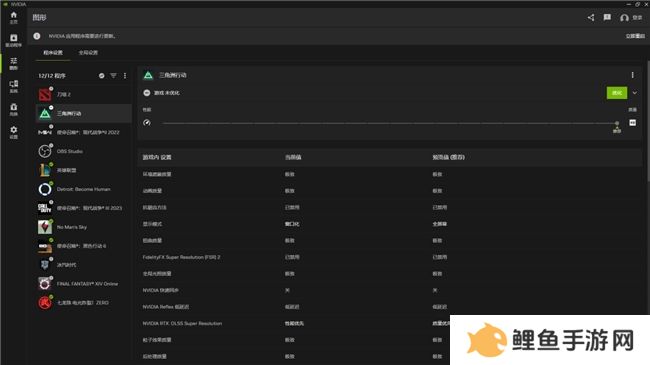Viewport: 650px width, 365px height.
Task: Select Delta Force in the program list
Action: click(x=84, y=113)
